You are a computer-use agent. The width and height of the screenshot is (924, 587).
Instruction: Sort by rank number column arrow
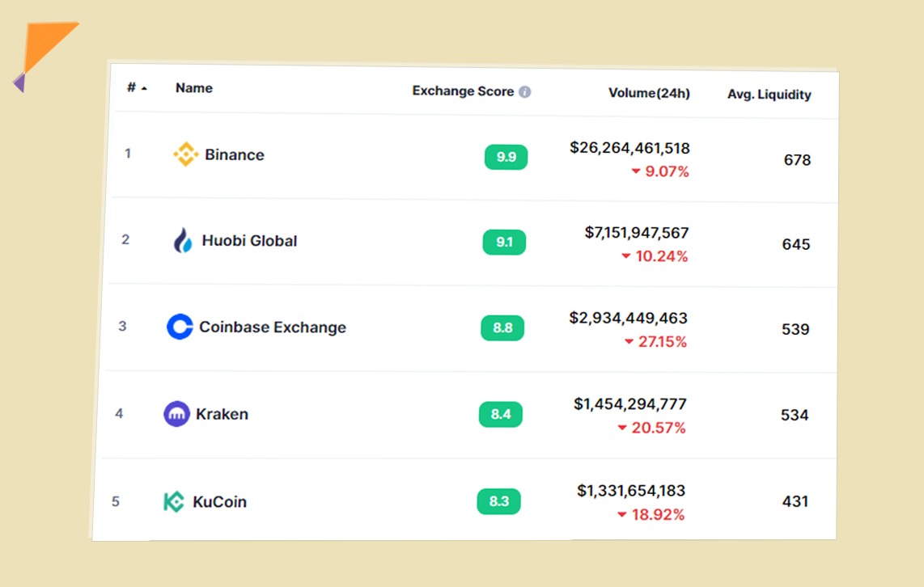click(144, 88)
